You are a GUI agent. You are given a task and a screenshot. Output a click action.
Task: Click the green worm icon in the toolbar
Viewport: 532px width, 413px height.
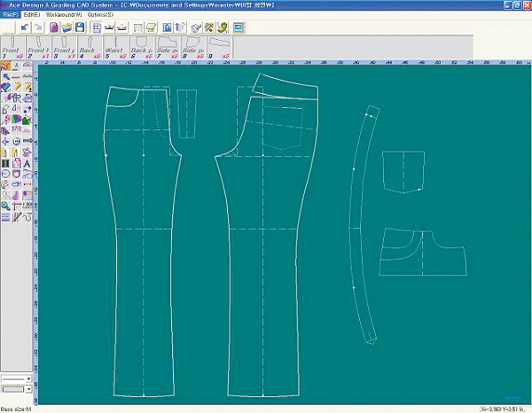(223, 27)
